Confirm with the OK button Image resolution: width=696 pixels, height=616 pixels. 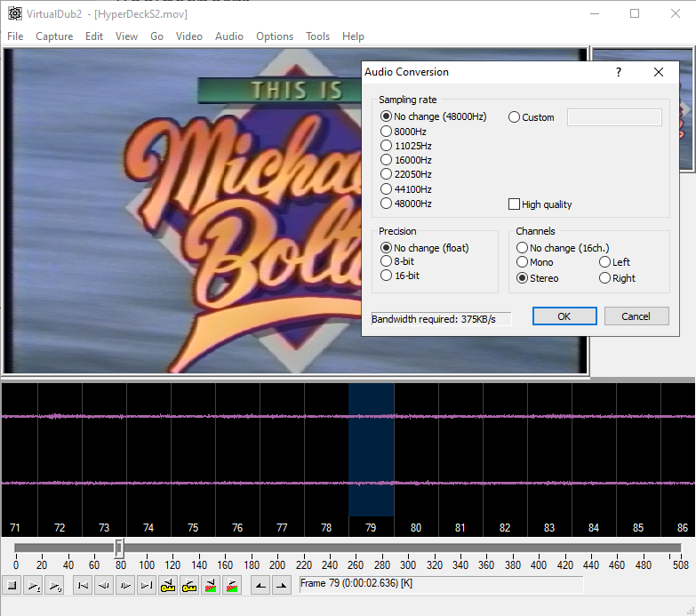pyautogui.click(x=564, y=316)
